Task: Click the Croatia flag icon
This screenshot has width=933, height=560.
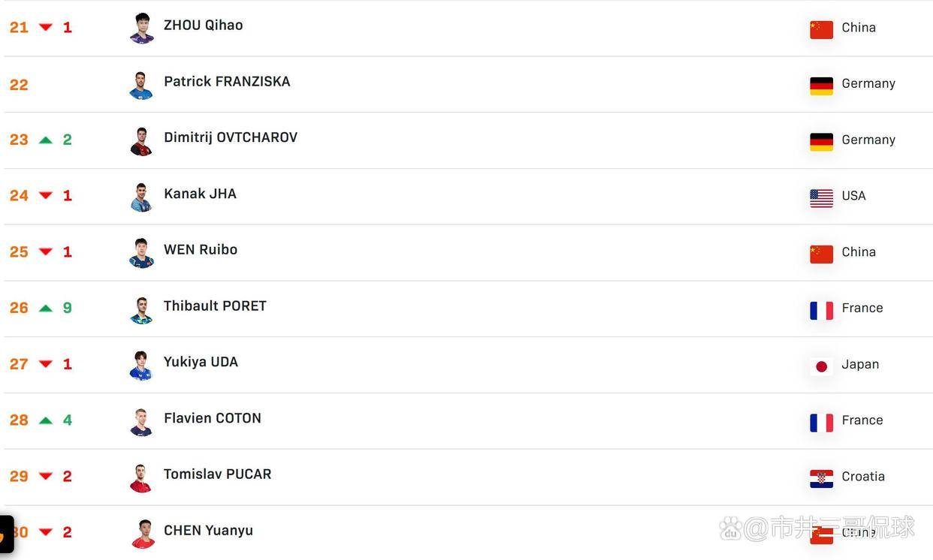Action: pyautogui.click(x=821, y=478)
